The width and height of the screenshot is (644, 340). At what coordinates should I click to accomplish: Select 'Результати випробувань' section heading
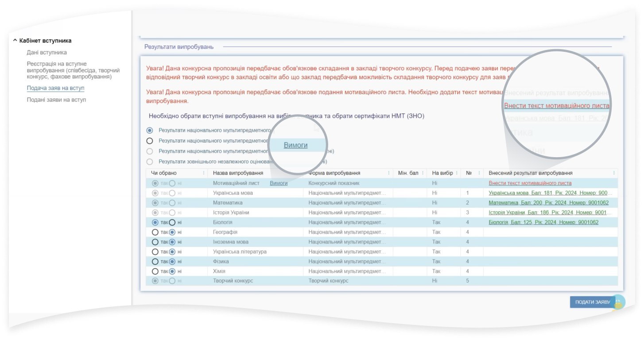click(x=179, y=47)
